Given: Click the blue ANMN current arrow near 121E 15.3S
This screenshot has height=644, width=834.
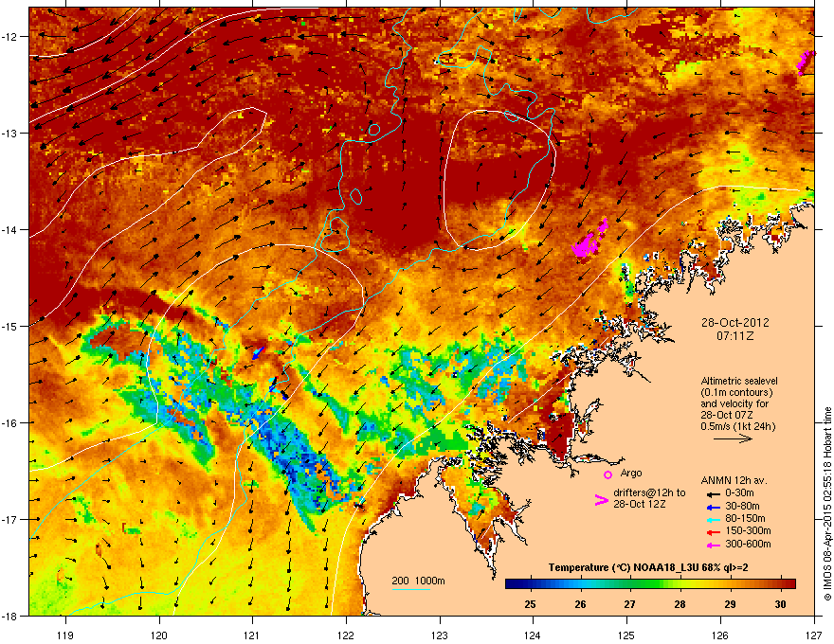Looking at the screenshot, I should coord(258,353).
